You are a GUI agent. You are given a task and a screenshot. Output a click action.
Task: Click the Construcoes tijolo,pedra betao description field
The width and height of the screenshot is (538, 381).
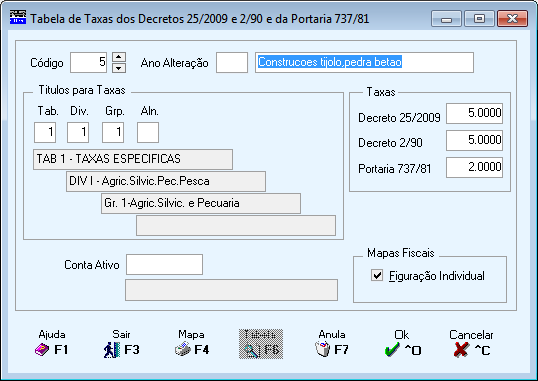pyautogui.click(x=364, y=62)
